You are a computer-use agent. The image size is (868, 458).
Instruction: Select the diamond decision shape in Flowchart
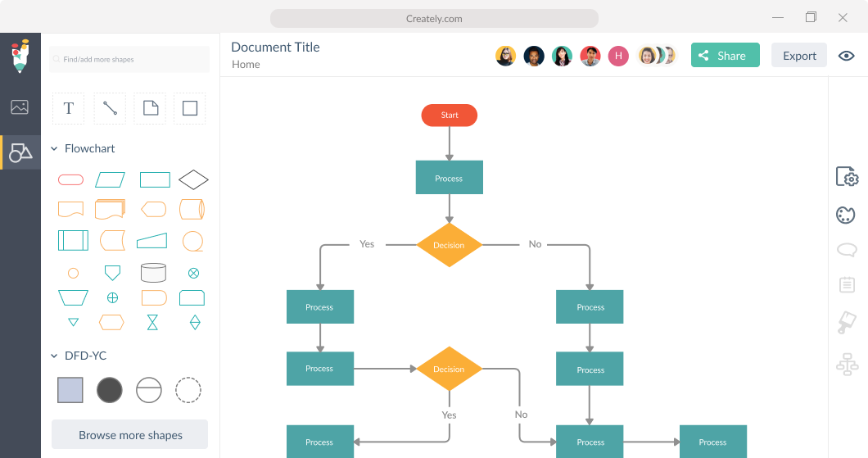click(194, 179)
